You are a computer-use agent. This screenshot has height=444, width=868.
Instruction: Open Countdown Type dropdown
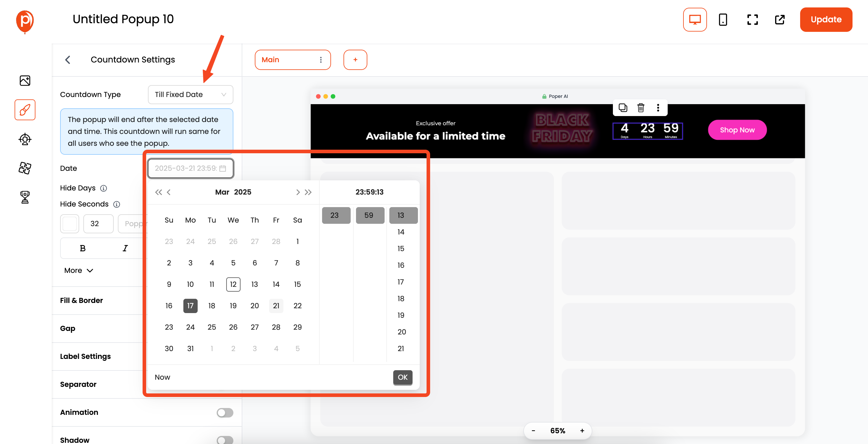click(x=191, y=95)
